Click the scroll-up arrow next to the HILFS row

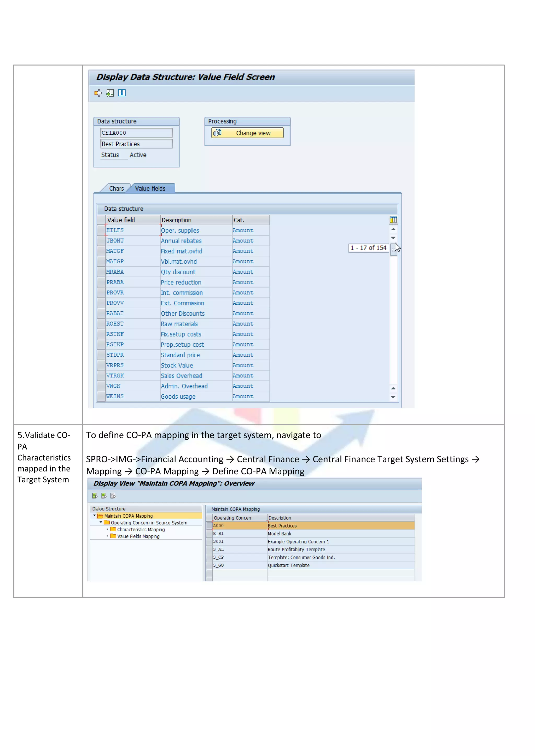coord(393,229)
